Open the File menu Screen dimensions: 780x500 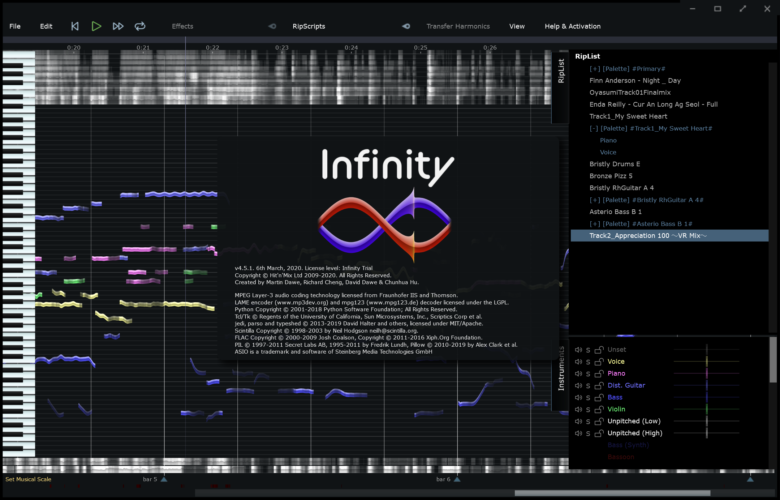coord(15,26)
